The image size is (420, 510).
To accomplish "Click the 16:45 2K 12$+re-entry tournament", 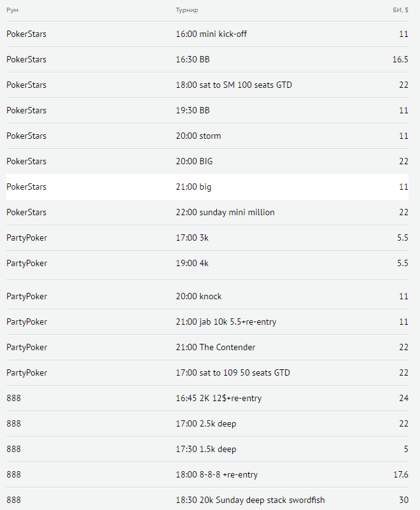I will pyautogui.click(x=218, y=398).
